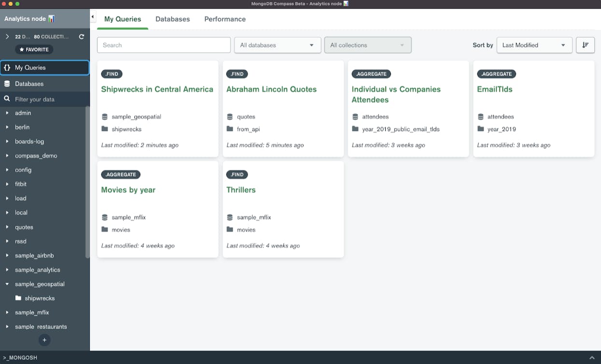
Task: Click the shipwrecks folder icon under sample_geospatial
Action: pyautogui.click(x=17, y=298)
